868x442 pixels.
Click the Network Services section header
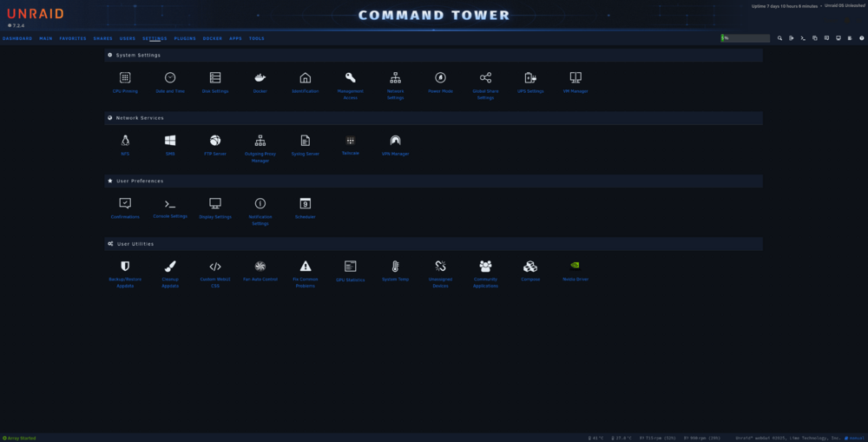coord(433,118)
